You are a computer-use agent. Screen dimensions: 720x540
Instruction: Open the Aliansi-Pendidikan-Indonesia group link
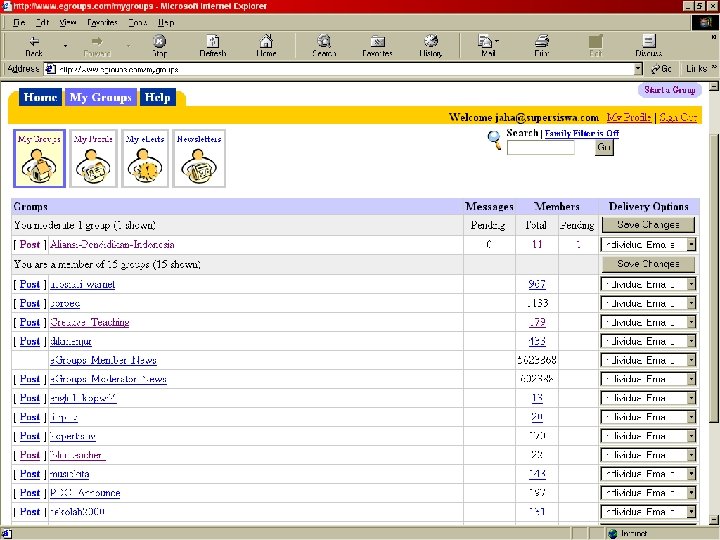[x=112, y=245]
